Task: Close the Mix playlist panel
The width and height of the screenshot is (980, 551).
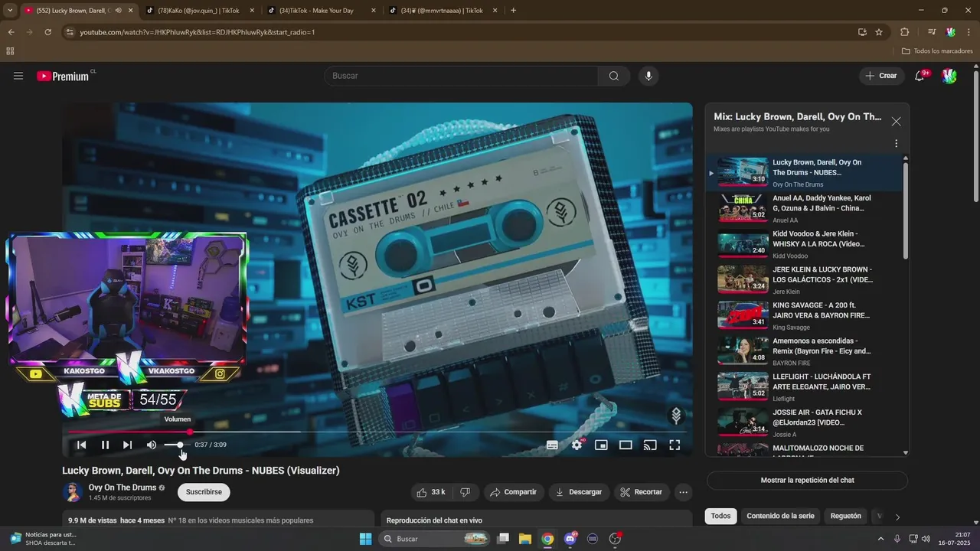Action: [896, 122]
